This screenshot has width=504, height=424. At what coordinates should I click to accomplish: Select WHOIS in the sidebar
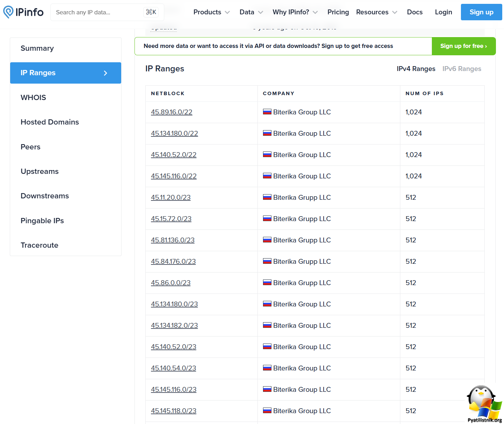[x=33, y=97]
